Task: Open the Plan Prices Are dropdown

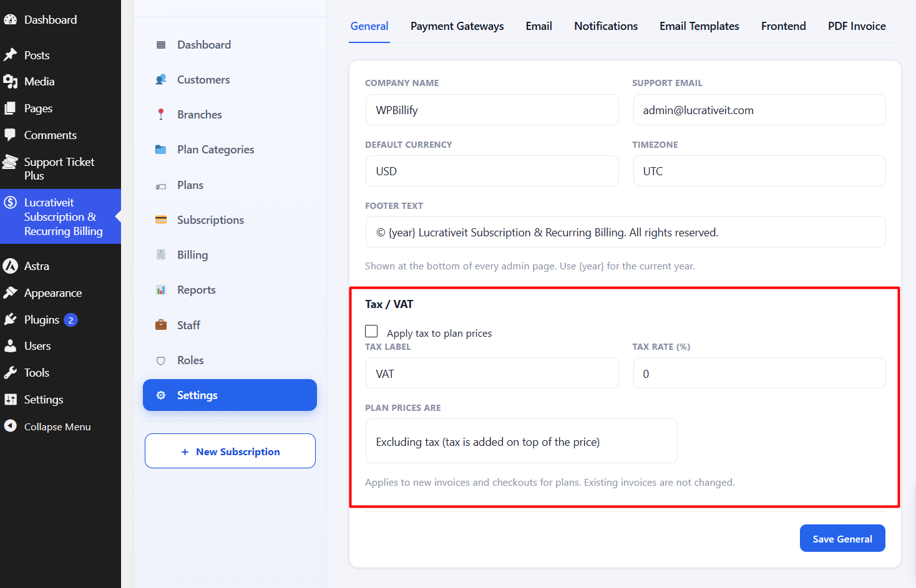Action: [522, 441]
